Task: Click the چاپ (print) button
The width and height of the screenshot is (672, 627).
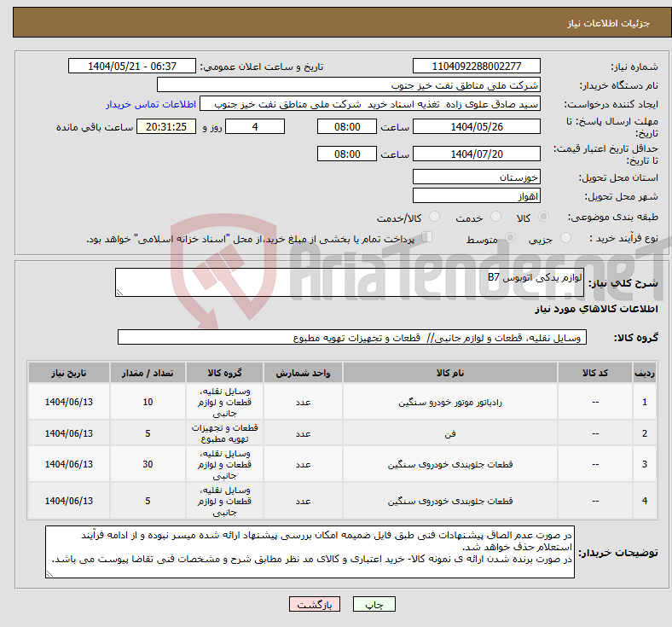Action: pyautogui.click(x=374, y=604)
